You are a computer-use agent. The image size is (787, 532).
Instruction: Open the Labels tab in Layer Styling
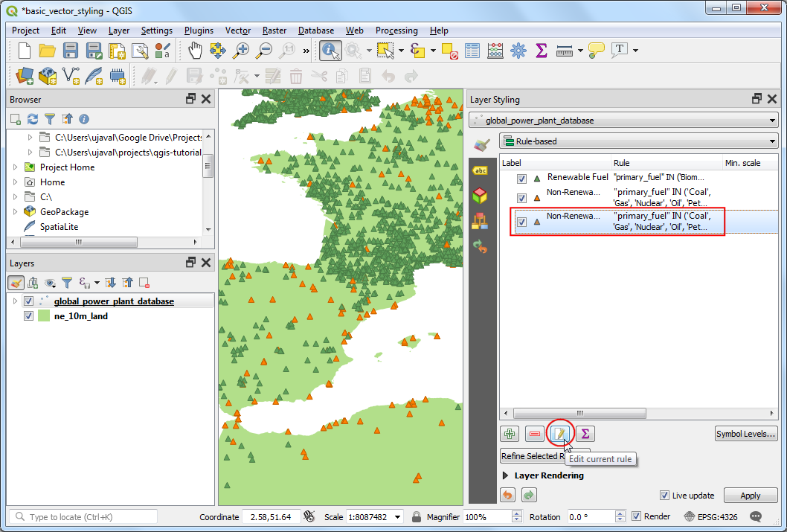(481, 170)
